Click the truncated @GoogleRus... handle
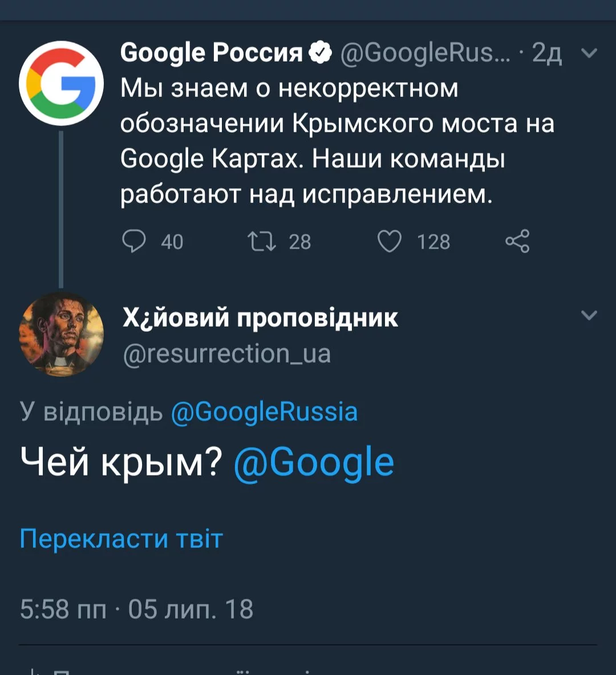 click(x=425, y=53)
